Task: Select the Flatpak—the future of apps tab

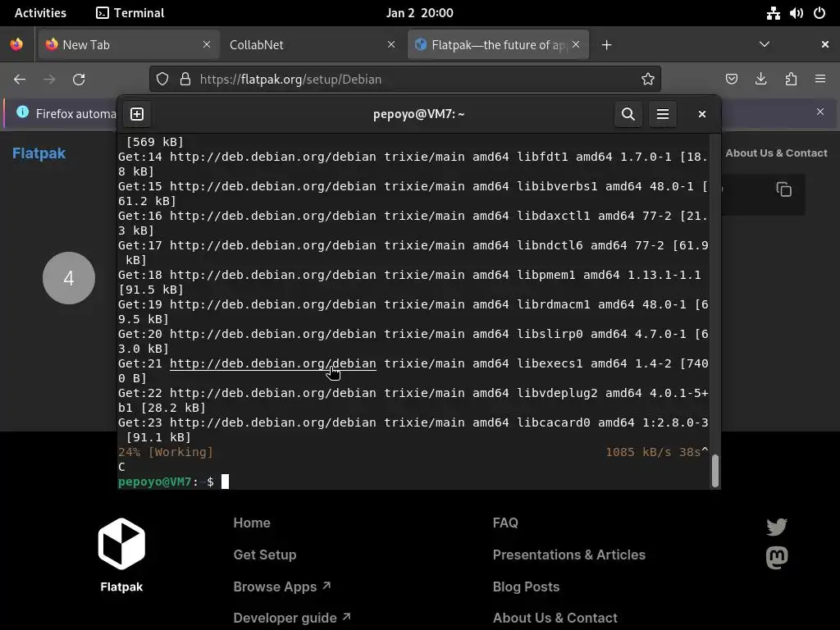Action: (x=498, y=44)
